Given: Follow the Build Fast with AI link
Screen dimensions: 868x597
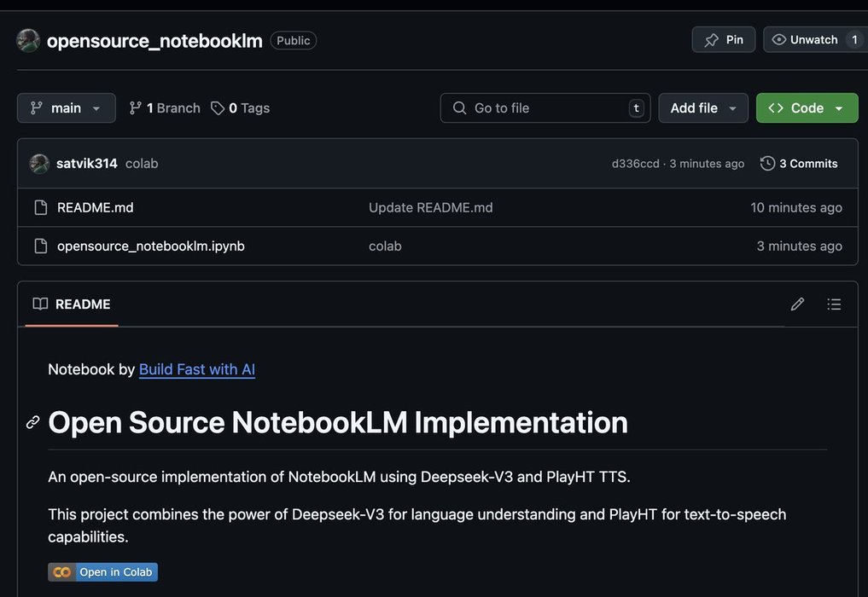Looking at the screenshot, I should pyautogui.click(x=197, y=369).
